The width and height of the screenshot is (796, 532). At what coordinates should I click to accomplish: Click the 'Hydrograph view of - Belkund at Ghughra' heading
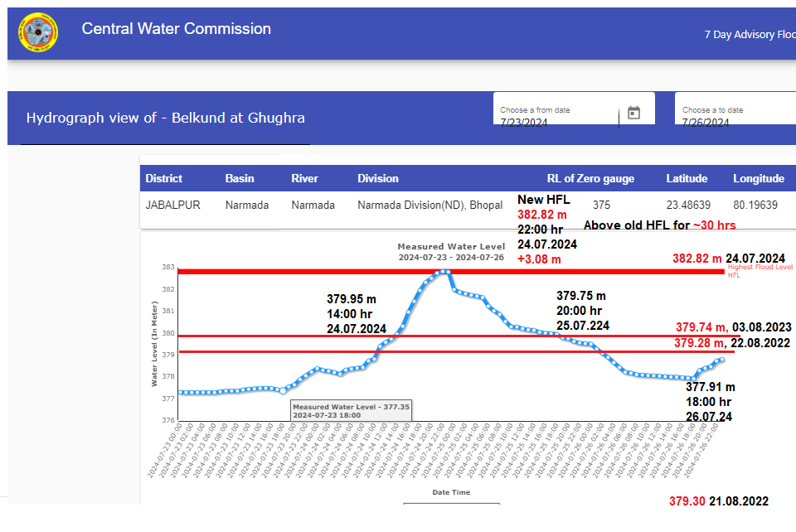tap(166, 118)
